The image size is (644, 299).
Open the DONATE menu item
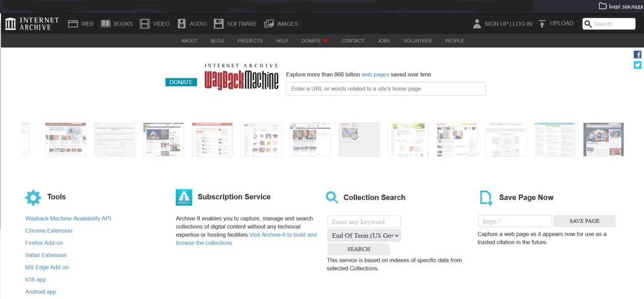(x=311, y=41)
